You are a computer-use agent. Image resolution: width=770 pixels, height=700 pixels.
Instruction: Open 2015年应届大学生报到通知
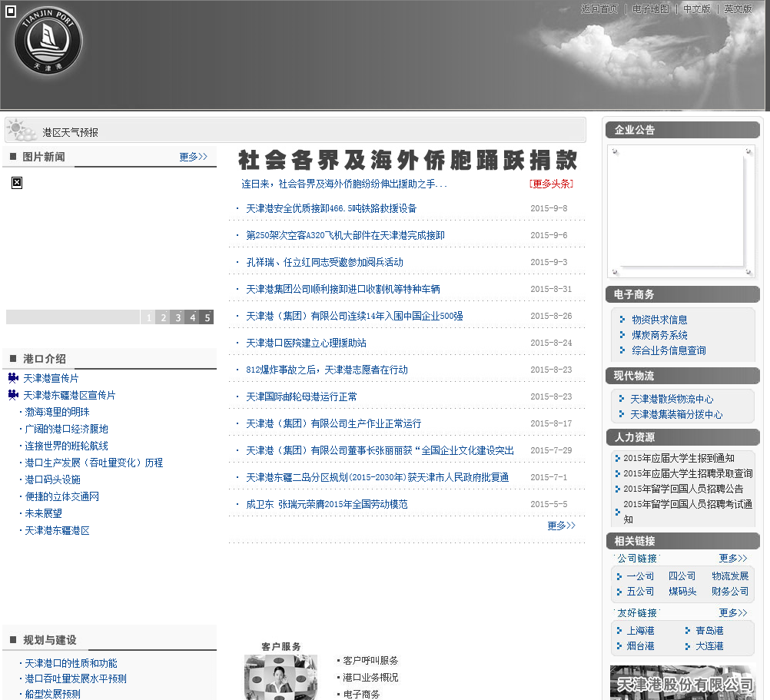click(679, 458)
